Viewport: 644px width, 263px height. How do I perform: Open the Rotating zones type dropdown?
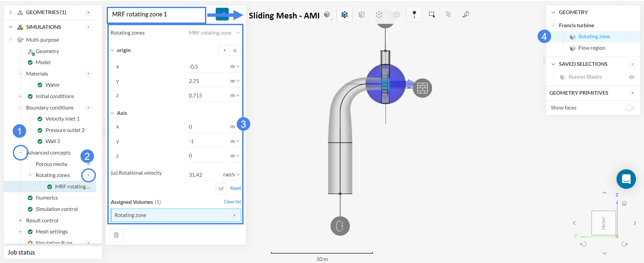[214, 33]
